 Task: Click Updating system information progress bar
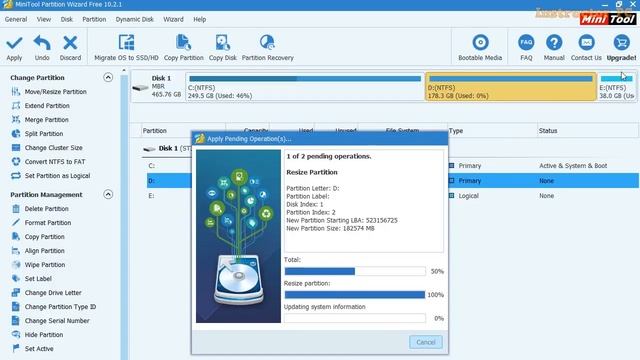[x=355, y=318]
